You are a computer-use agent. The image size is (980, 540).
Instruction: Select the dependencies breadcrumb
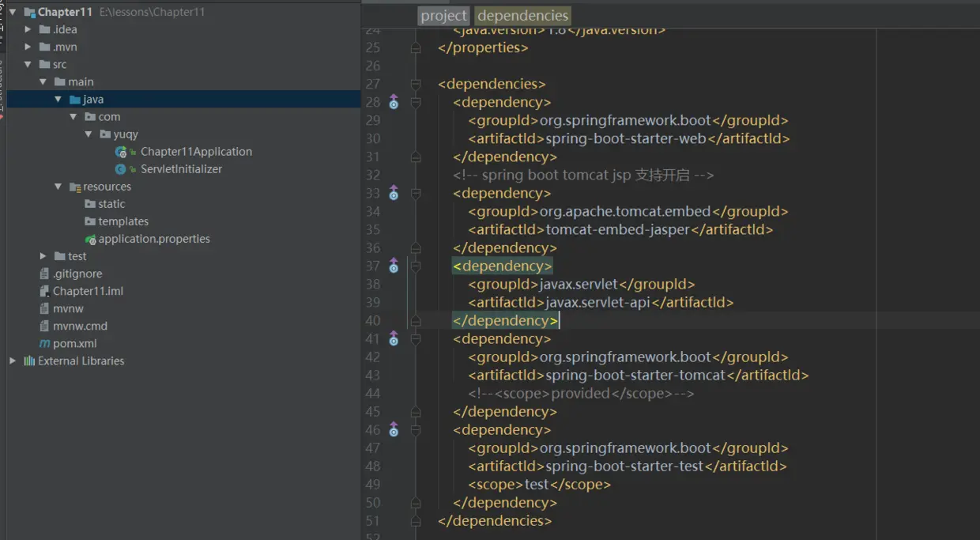coord(522,15)
